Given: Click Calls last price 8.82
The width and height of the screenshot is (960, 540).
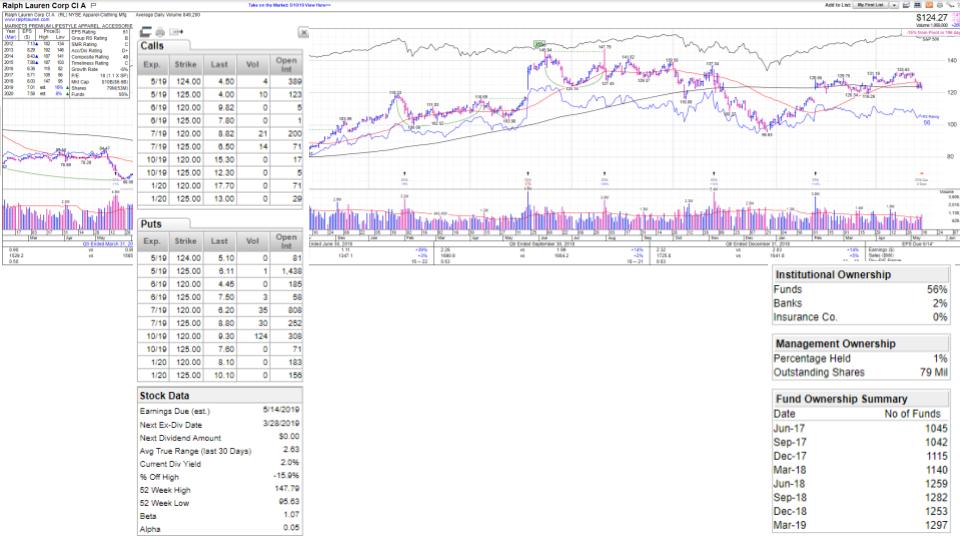Looking at the screenshot, I should click(x=225, y=133).
